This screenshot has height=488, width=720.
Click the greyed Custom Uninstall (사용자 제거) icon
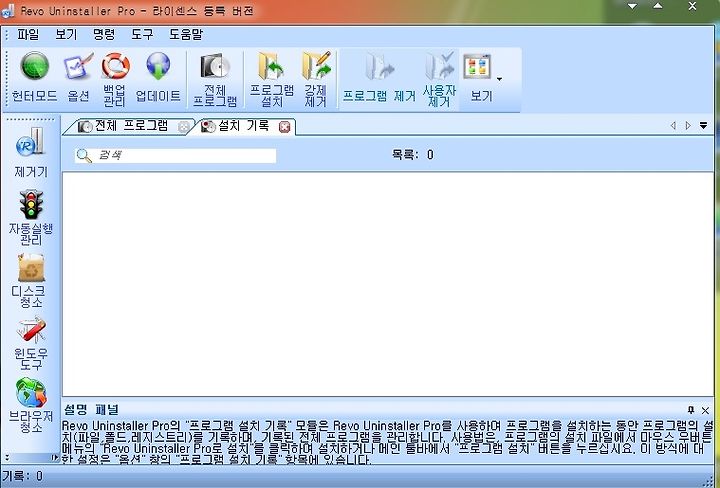(439, 66)
